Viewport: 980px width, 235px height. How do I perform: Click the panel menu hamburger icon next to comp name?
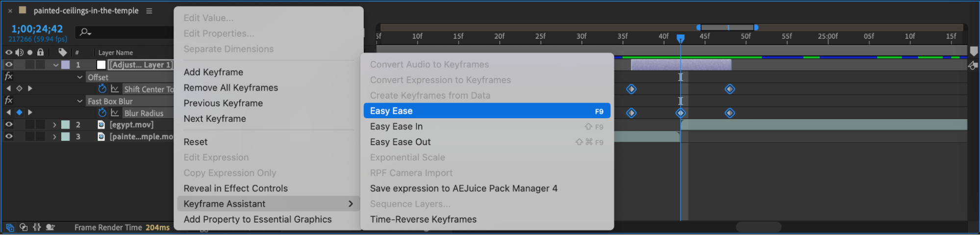149,11
